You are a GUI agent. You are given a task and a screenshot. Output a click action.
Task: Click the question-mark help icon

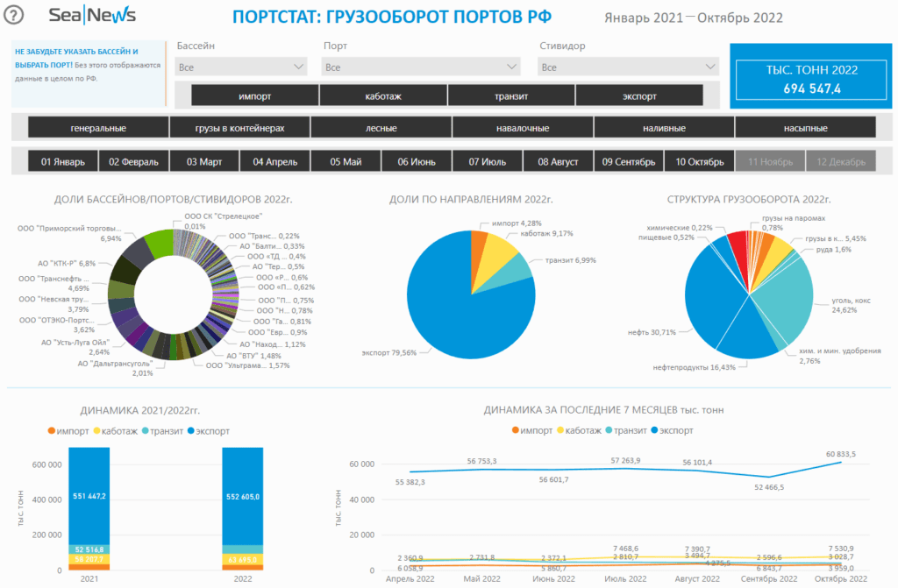[x=12, y=13]
